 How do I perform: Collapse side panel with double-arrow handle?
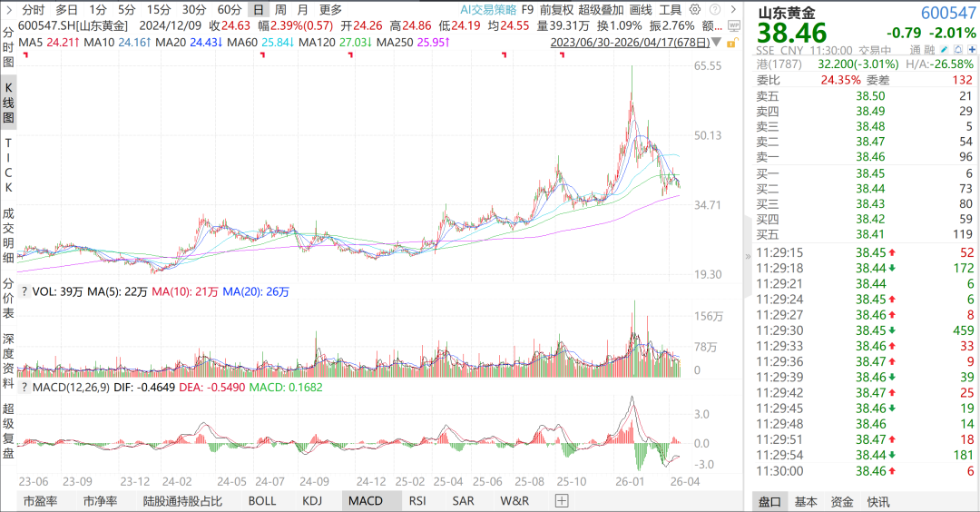pyautogui.click(x=748, y=257)
